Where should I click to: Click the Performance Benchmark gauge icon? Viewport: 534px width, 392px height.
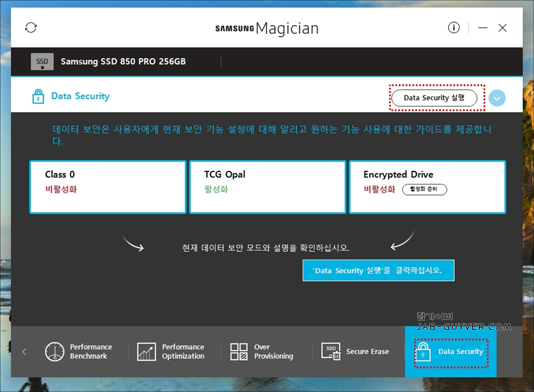pyautogui.click(x=55, y=352)
